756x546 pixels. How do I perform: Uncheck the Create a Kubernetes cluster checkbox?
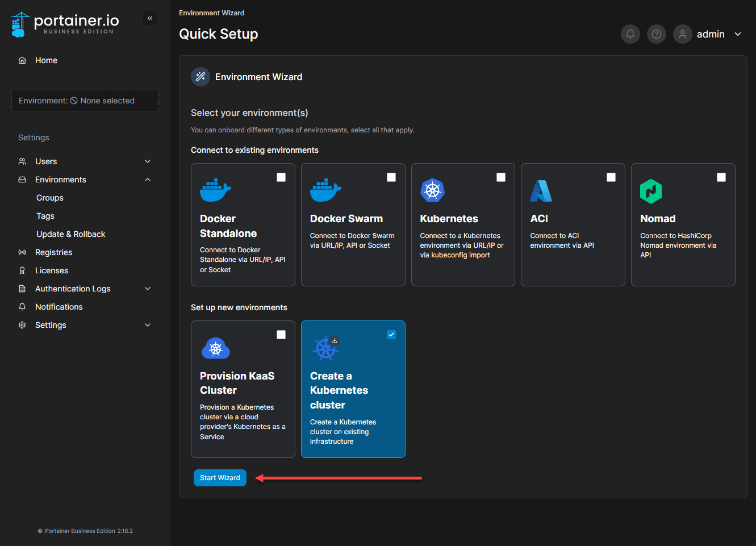click(391, 335)
